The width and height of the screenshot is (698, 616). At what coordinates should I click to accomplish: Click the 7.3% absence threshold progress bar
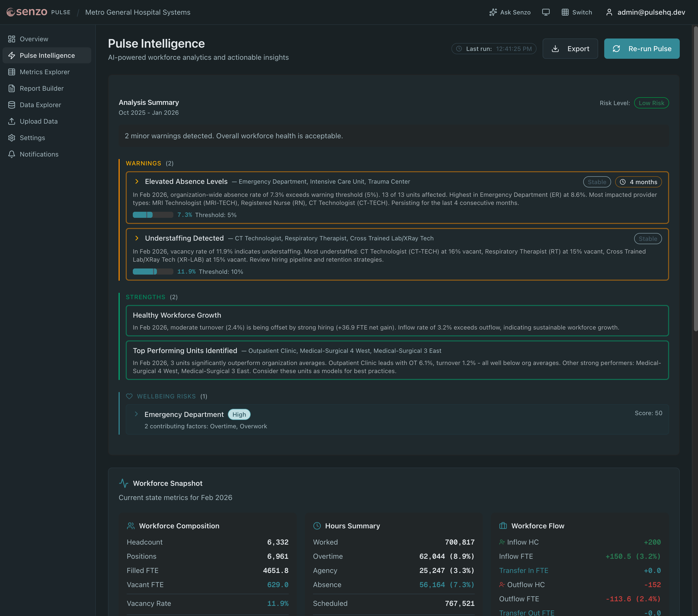pos(153,215)
